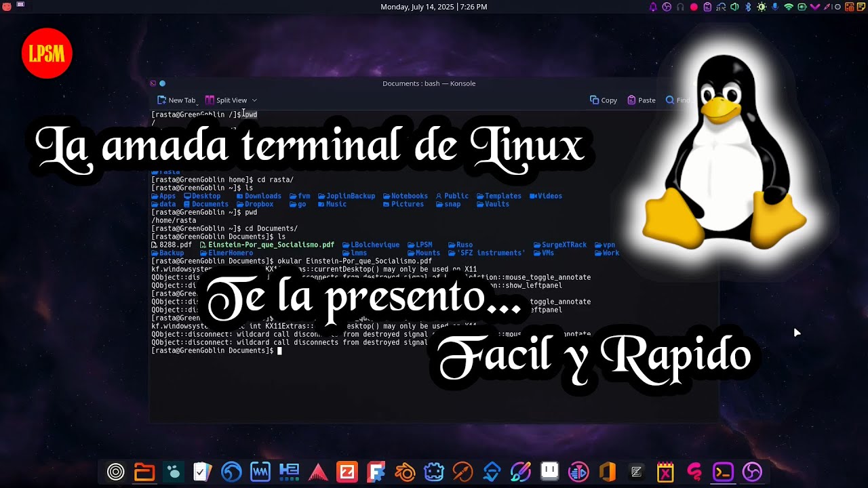Click the Split View toolbar button
Screen dimensions: 868x488
coord(226,100)
